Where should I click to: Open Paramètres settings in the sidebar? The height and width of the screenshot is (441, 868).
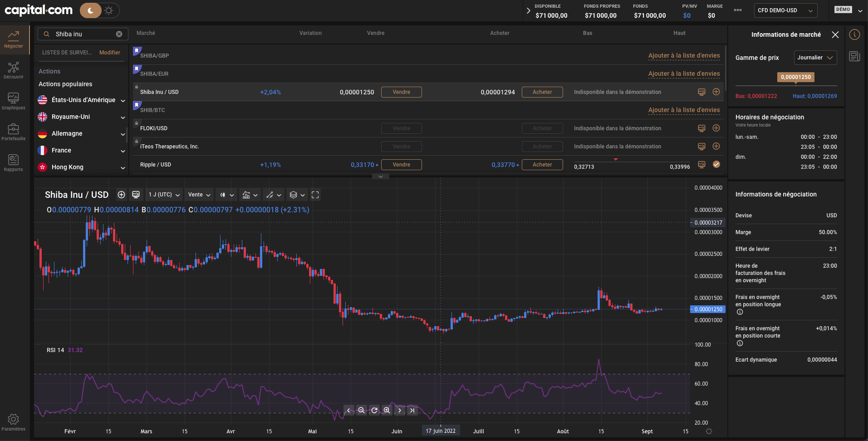14,422
